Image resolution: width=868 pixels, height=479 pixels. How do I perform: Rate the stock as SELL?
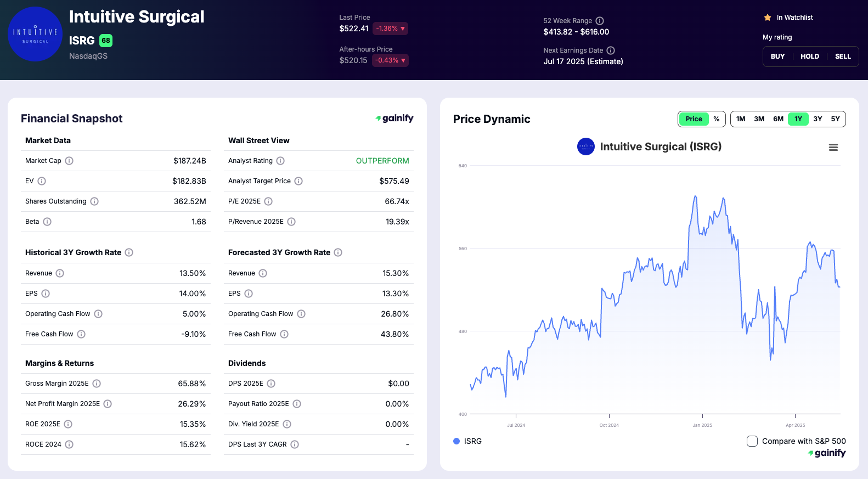point(843,57)
